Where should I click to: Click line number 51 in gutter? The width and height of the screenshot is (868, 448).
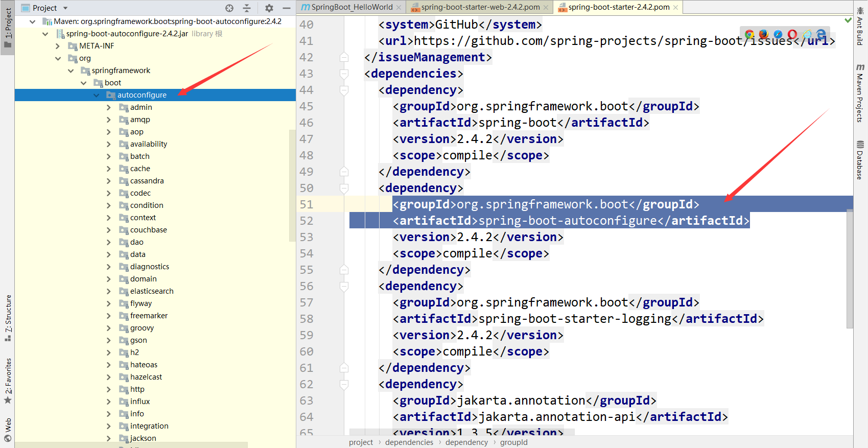click(307, 204)
